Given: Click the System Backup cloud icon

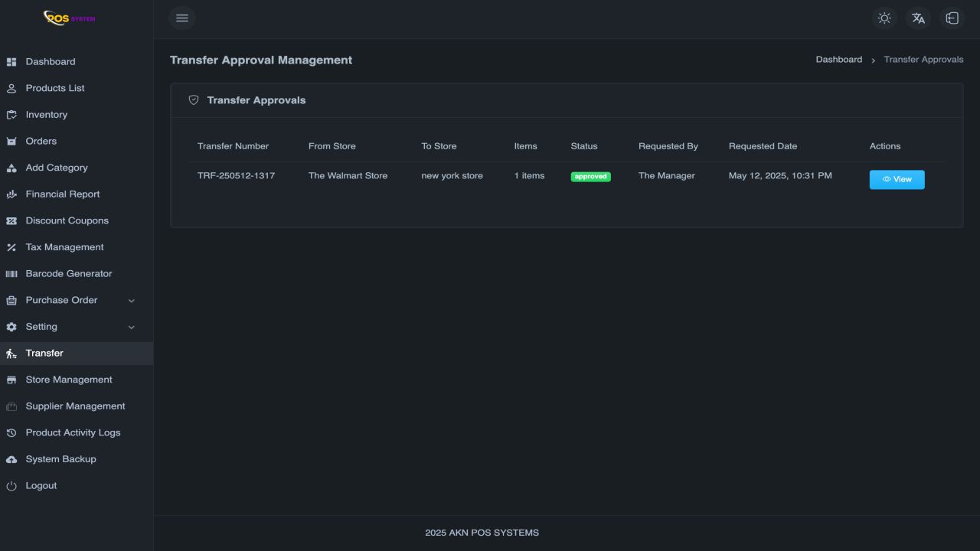Looking at the screenshot, I should tap(11, 459).
